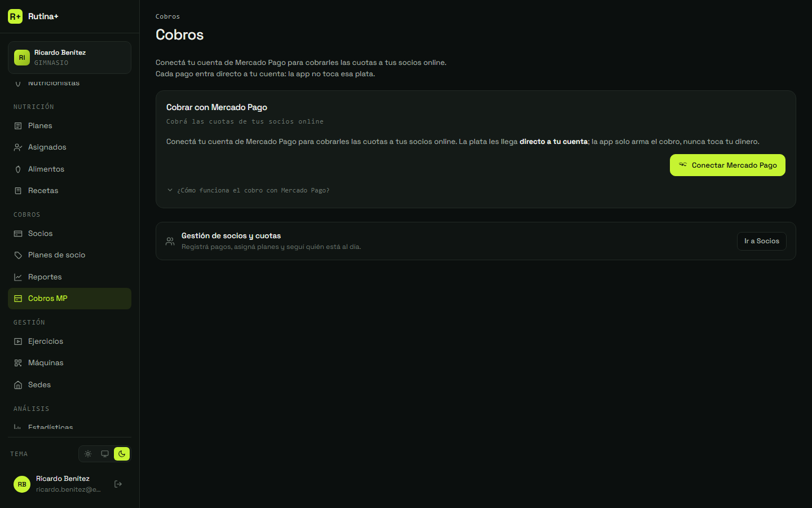Open Máquinas from the sidebar
812x508 pixels.
(69, 363)
